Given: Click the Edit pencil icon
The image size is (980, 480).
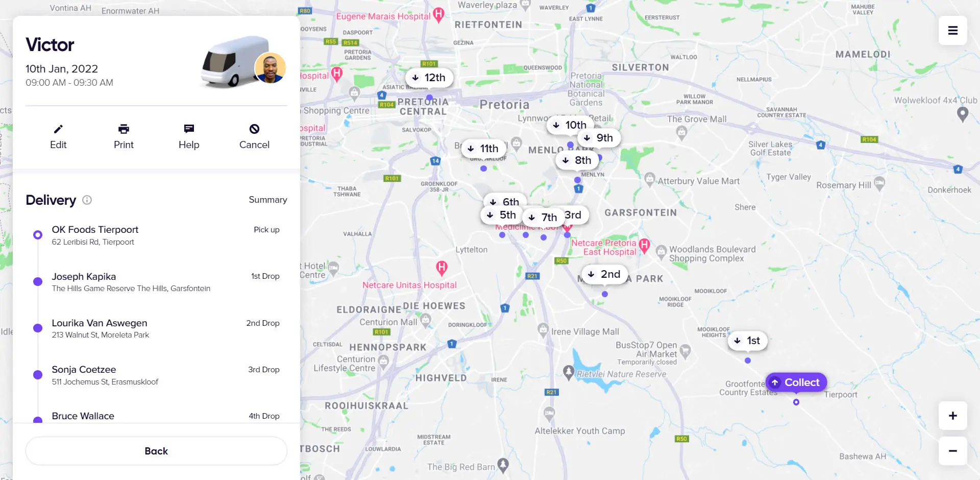Looking at the screenshot, I should [x=58, y=129].
